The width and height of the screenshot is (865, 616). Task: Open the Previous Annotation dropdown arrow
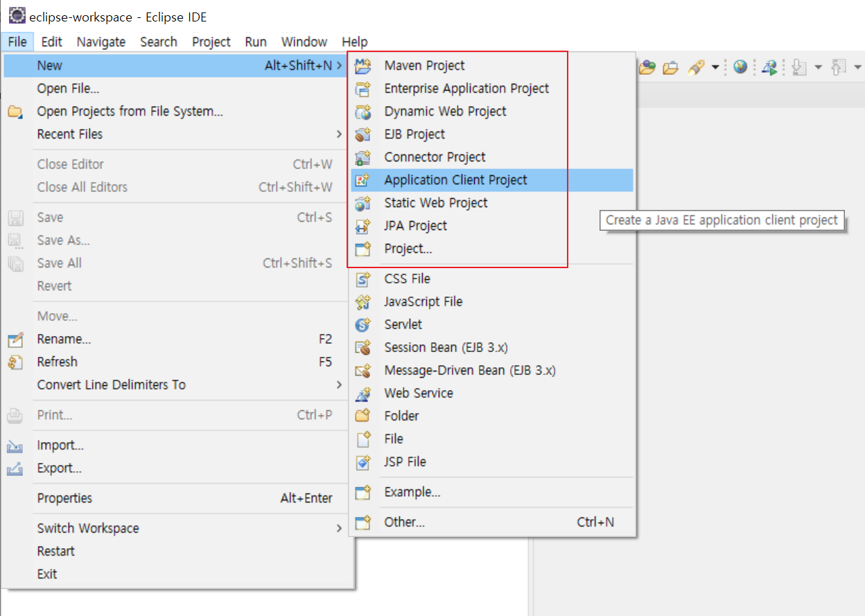pos(857,67)
